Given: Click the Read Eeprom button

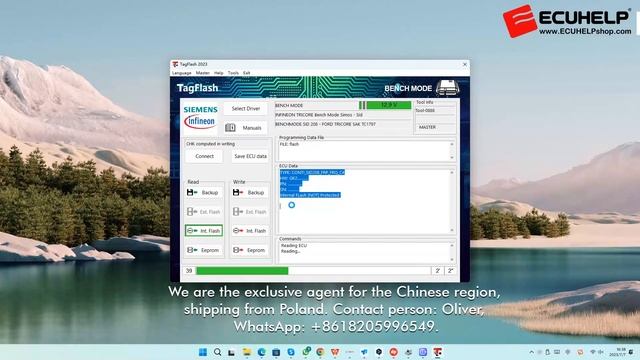Looking at the screenshot, I should coord(204,250).
